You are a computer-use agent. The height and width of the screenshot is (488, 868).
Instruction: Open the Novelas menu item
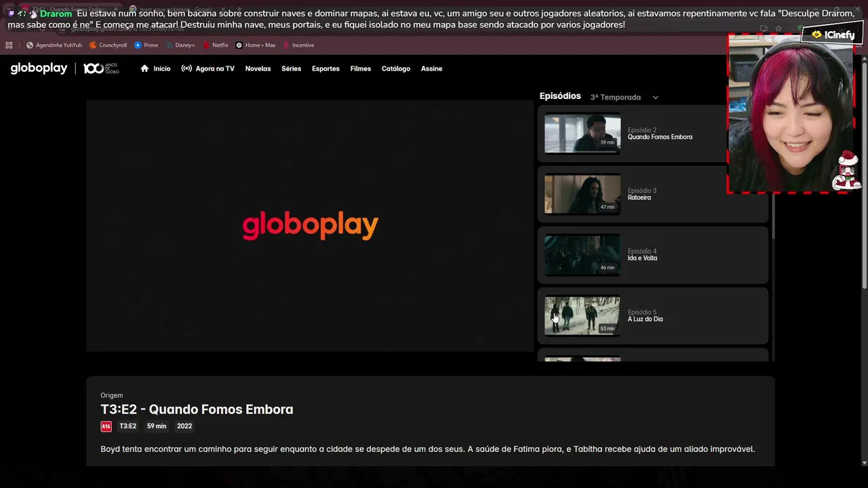[x=258, y=68]
